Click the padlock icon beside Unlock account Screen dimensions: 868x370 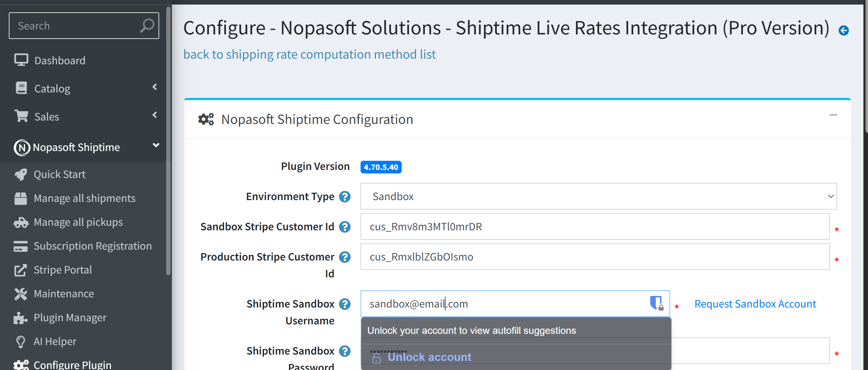[376, 358]
